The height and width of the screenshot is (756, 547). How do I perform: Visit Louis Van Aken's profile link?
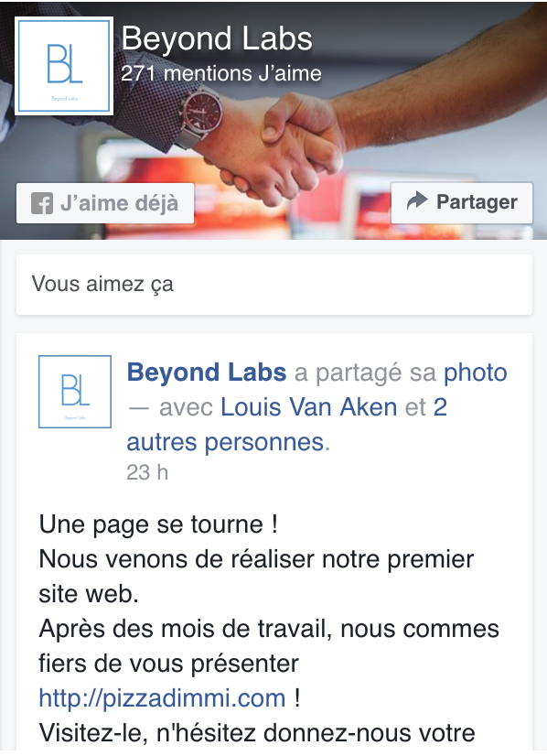pos(309,407)
